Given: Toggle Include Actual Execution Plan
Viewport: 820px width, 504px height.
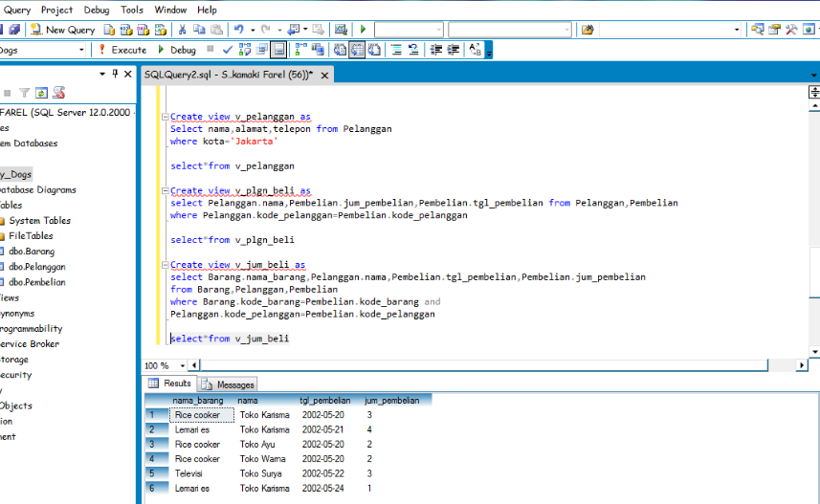Looking at the screenshot, I should 300,50.
